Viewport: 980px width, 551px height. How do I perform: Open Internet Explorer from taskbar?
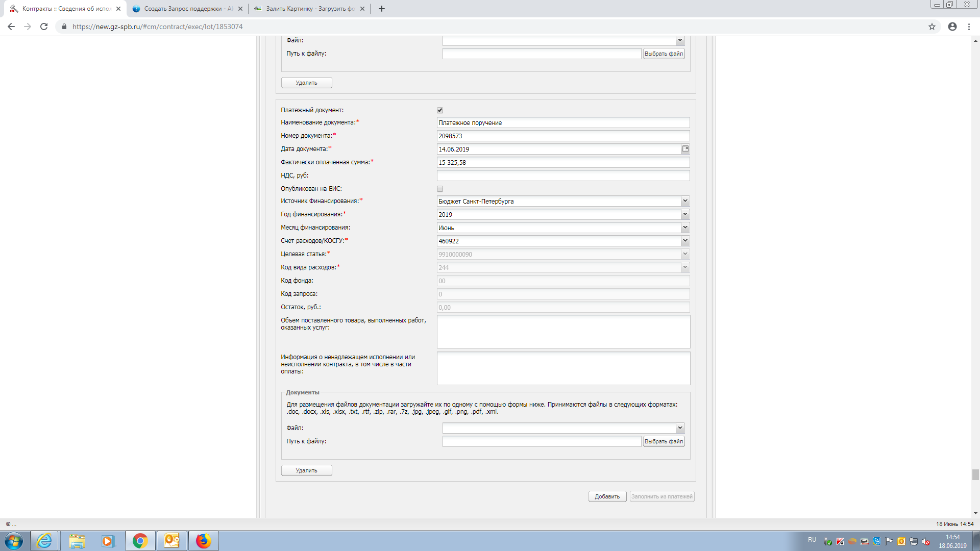pyautogui.click(x=44, y=541)
